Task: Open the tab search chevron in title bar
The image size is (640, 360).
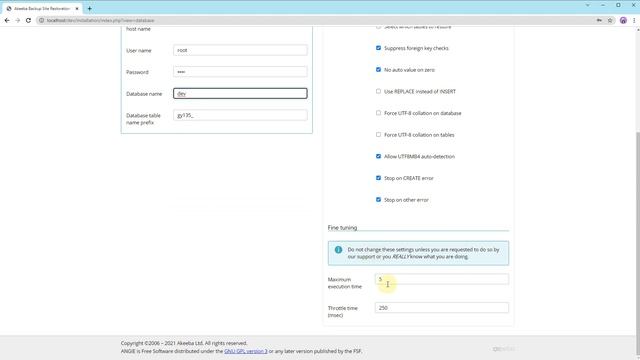Action: [x=587, y=5]
